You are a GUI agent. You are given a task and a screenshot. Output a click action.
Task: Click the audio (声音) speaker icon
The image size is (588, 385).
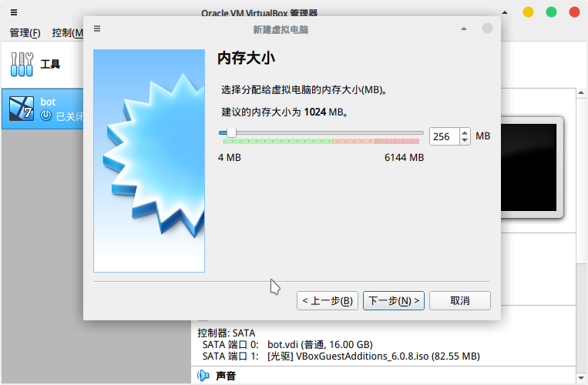203,376
